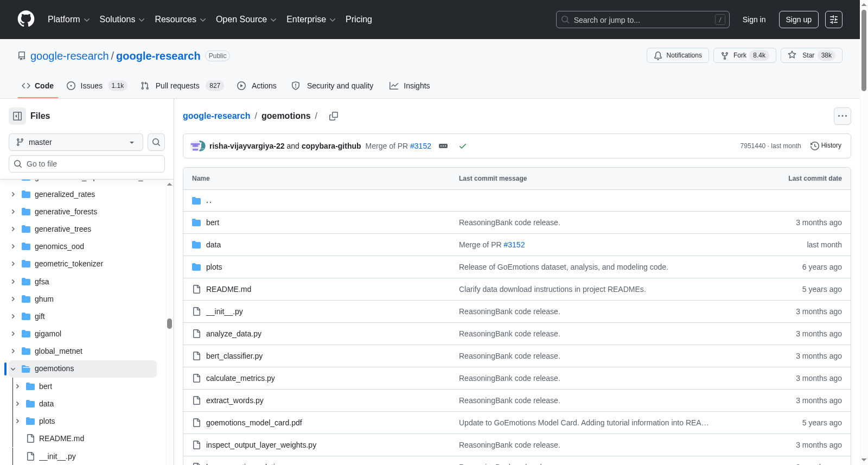
Task: Expand the genomics_ood folder
Action: coord(13,246)
